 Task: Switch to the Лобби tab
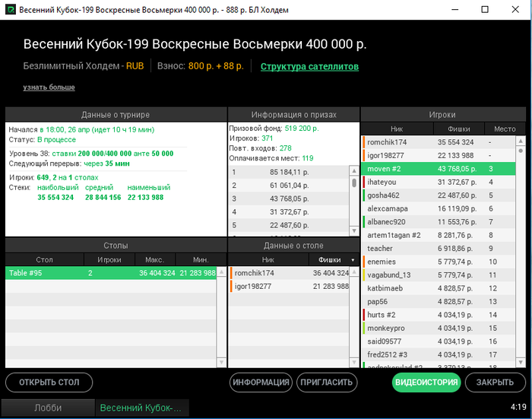click(x=48, y=408)
